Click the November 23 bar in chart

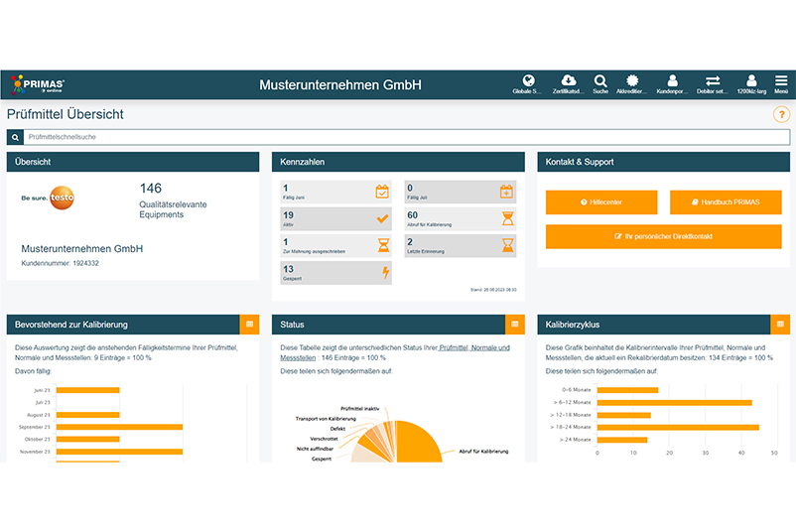pyautogui.click(x=119, y=452)
